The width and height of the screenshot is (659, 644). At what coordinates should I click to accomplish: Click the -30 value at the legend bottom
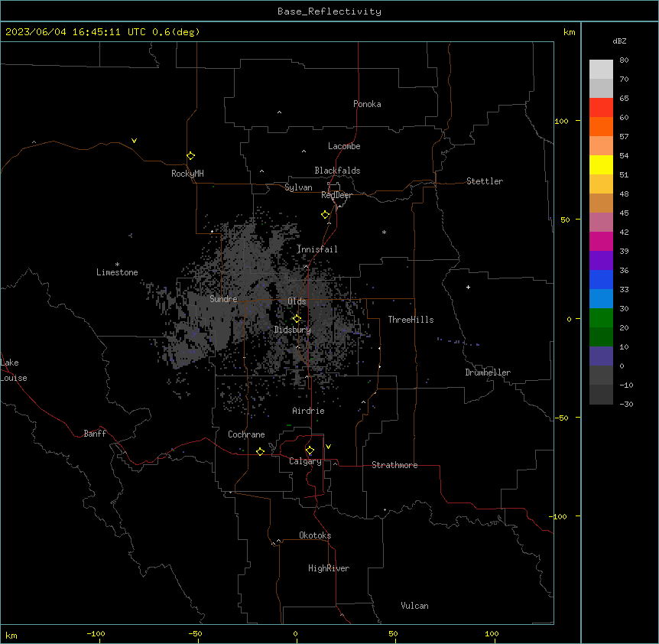[626, 404]
